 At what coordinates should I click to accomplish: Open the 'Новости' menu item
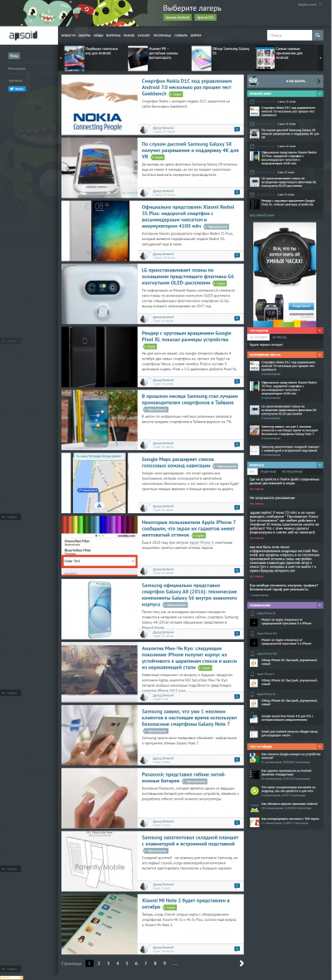tap(68, 36)
